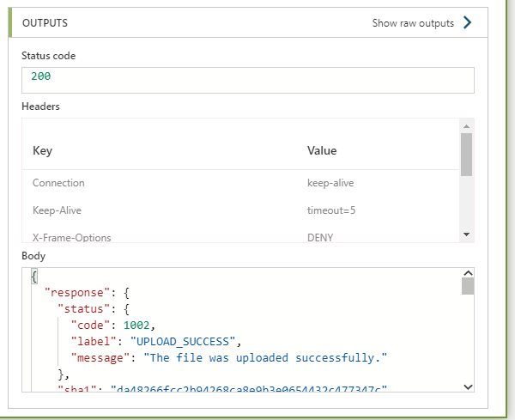Click the headers table scrollbar thumb
The width and height of the screenshot is (515, 420).
pos(466,154)
